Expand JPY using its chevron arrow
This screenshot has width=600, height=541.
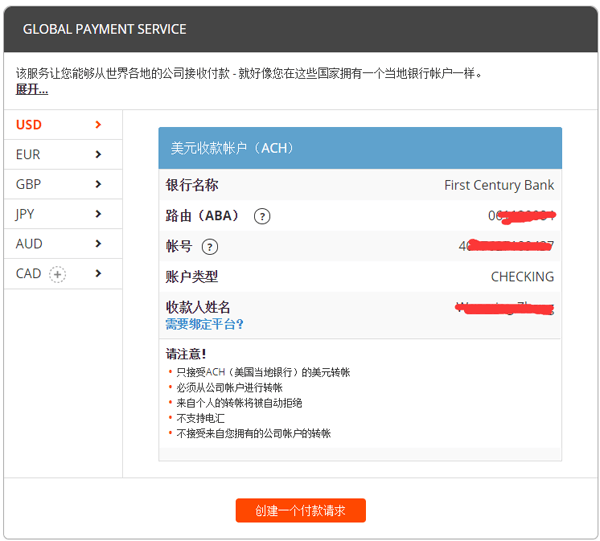(x=98, y=214)
